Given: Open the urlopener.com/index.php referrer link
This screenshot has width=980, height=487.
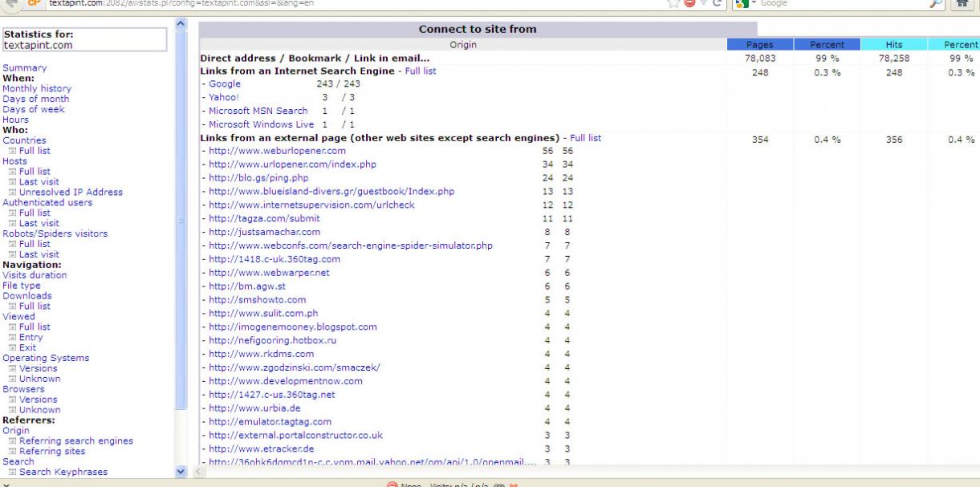Looking at the screenshot, I should click(292, 164).
